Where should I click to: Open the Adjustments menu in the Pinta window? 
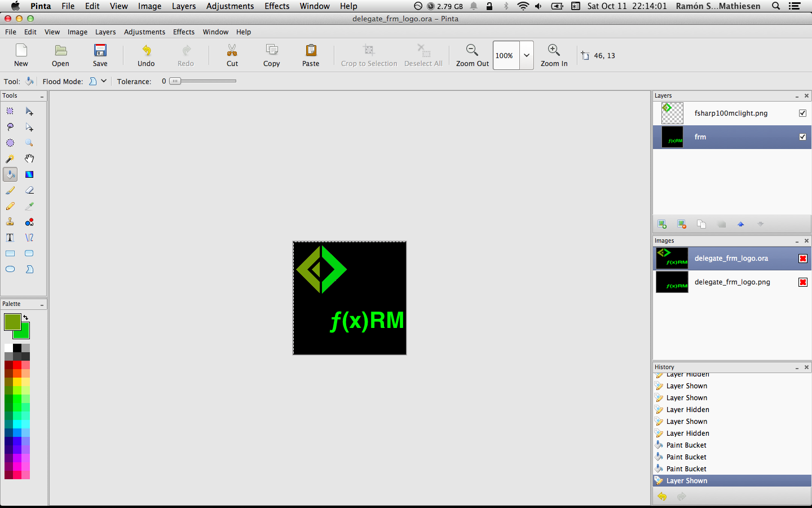(144, 32)
